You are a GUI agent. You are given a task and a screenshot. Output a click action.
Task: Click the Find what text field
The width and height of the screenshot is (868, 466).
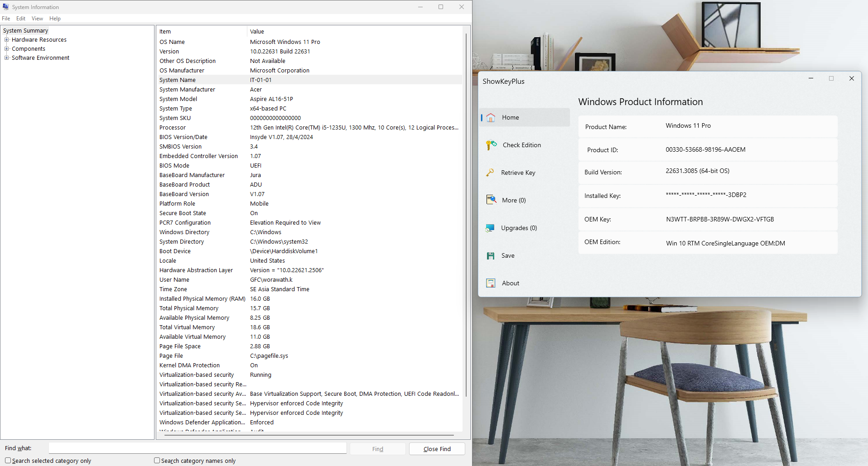198,448
